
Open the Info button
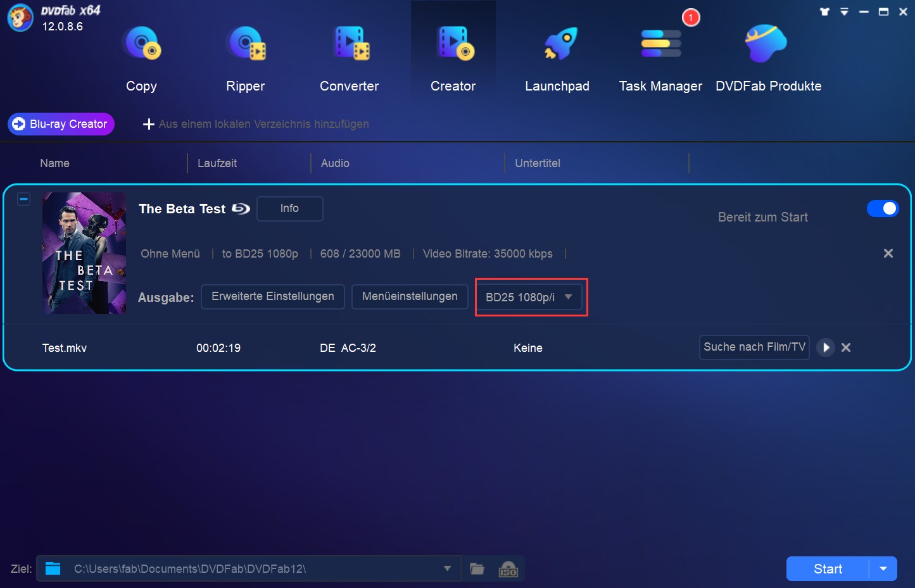289,209
